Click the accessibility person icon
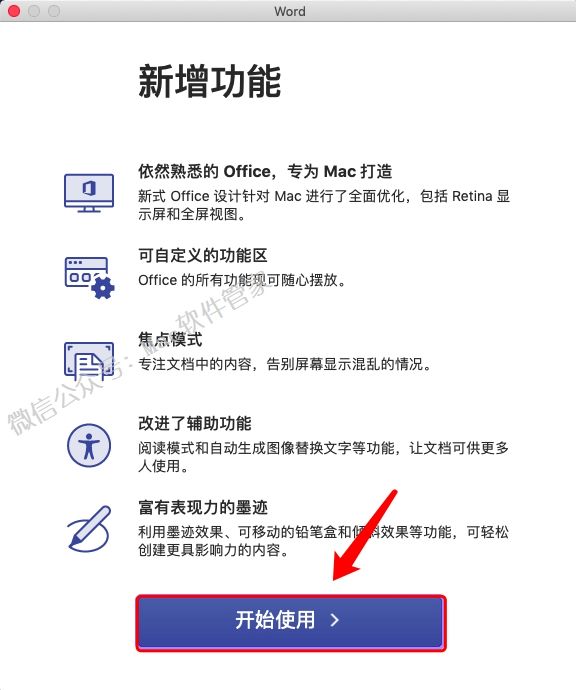 pos(89,445)
